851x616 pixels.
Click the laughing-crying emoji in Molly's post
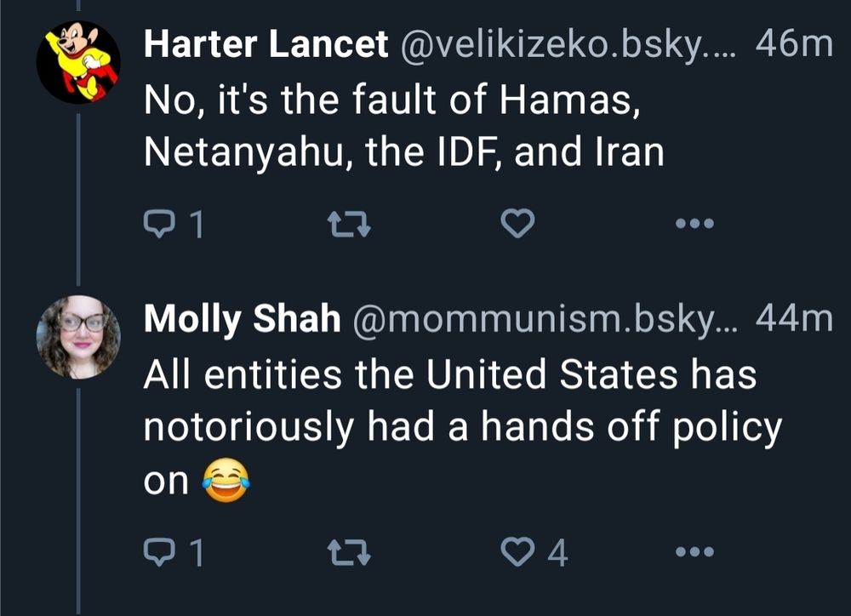[x=226, y=483]
